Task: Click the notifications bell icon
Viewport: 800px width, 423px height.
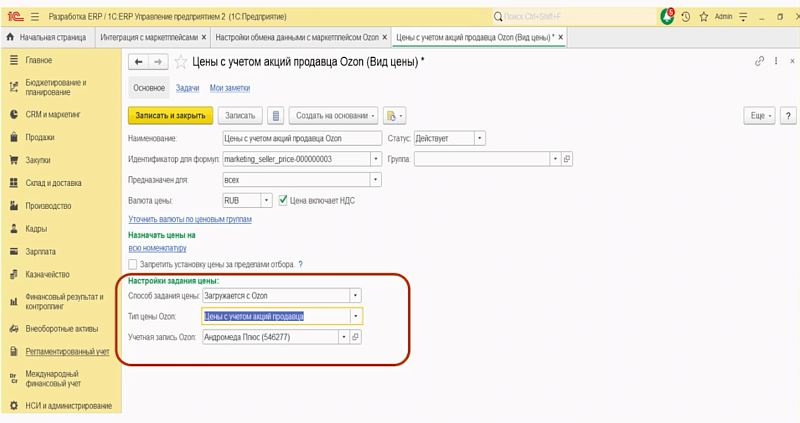Action: (667, 16)
